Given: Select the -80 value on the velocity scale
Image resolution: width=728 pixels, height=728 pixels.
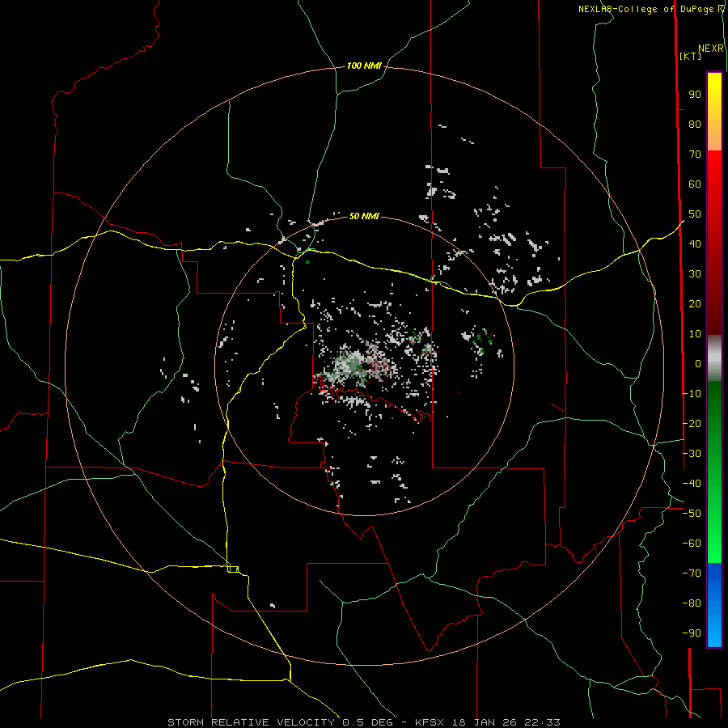Looking at the screenshot, I should pos(692,603).
